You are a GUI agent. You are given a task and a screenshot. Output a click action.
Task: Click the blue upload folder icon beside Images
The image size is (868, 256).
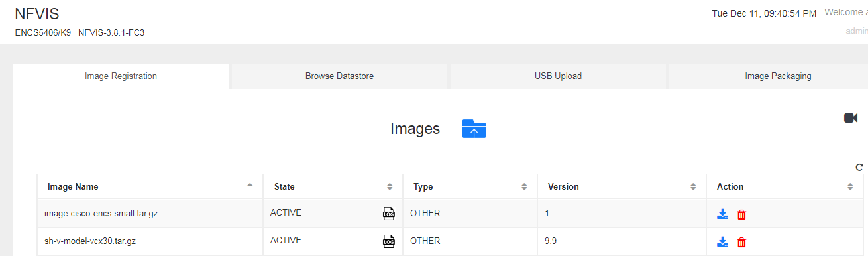coord(474,129)
